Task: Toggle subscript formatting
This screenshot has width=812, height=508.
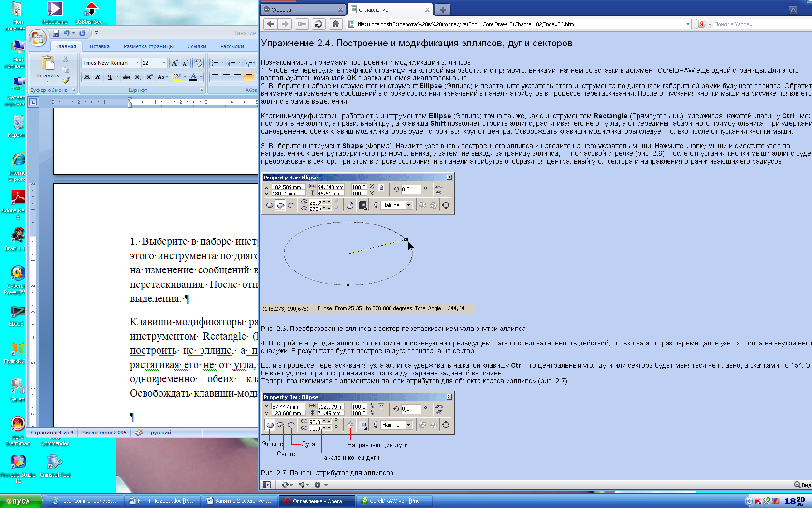Action: tap(138, 77)
